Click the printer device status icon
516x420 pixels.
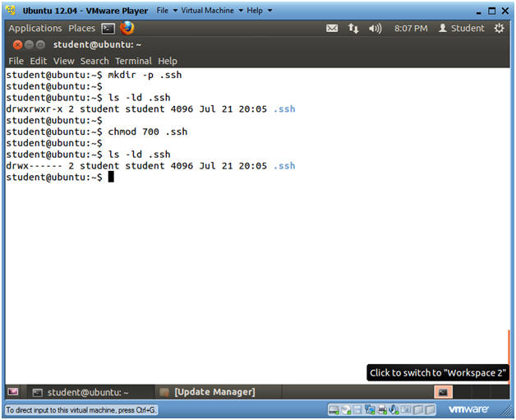coord(382,410)
